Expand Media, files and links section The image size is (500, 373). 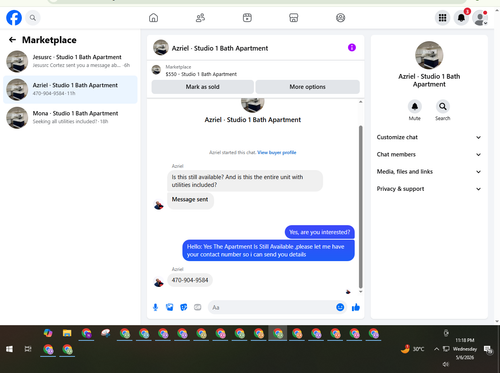click(429, 172)
